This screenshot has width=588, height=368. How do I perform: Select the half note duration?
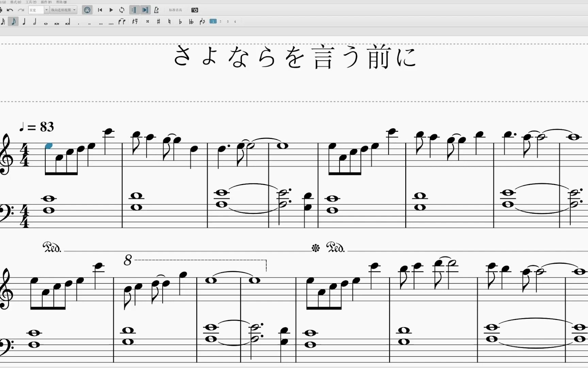click(x=35, y=22)
